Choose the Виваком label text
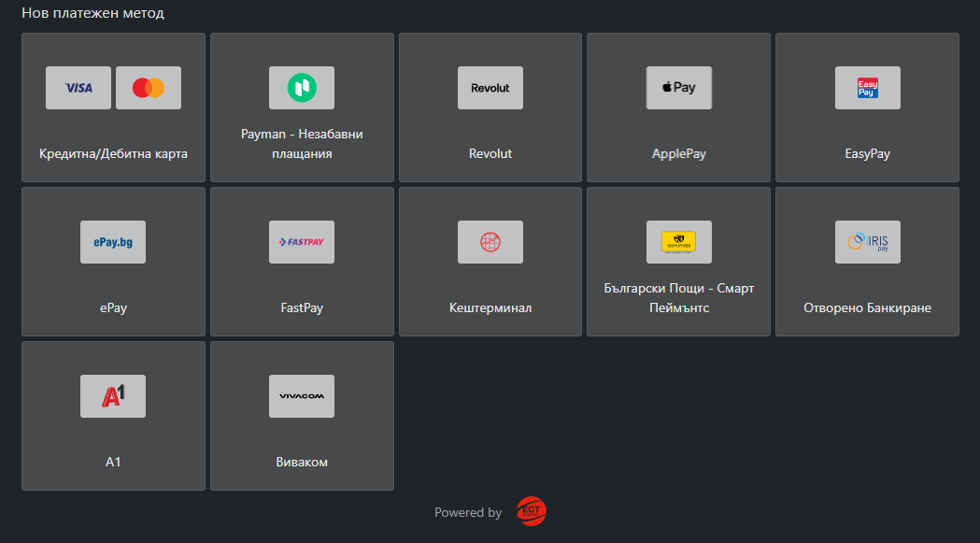 coord(302,463)
